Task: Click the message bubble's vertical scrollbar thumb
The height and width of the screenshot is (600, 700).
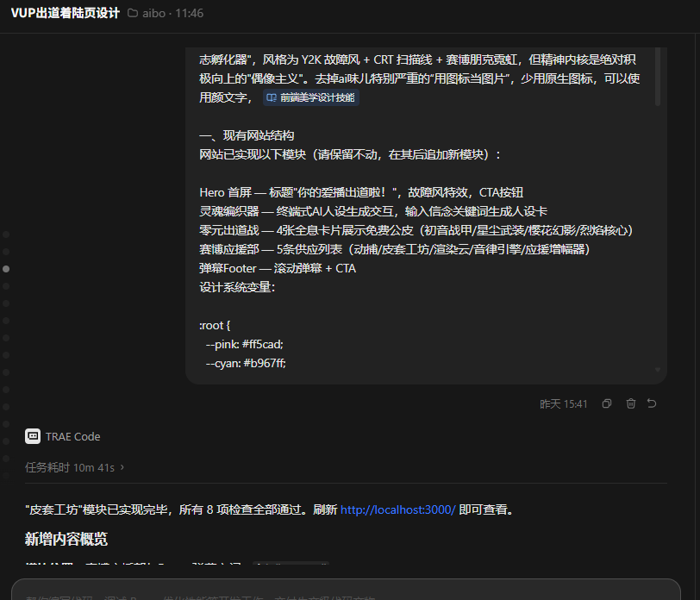Action: 657,77
